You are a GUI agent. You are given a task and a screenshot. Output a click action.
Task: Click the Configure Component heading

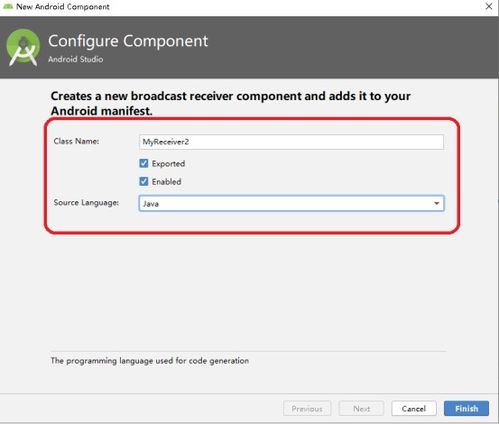click(128, 41)
